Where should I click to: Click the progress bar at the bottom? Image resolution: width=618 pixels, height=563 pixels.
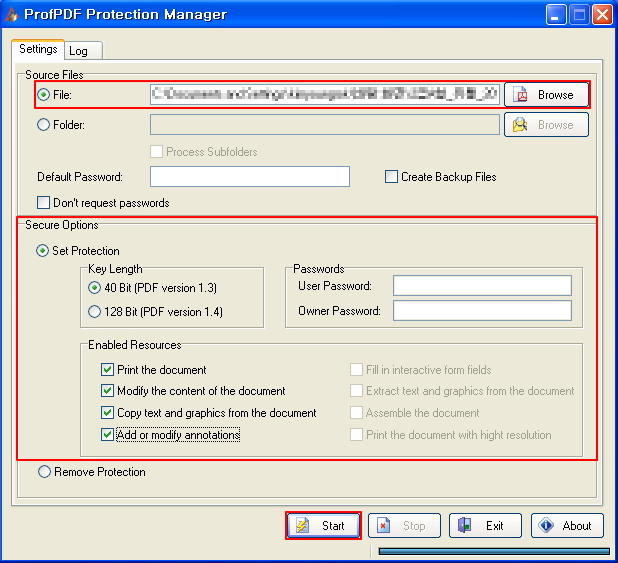point(494,551)
